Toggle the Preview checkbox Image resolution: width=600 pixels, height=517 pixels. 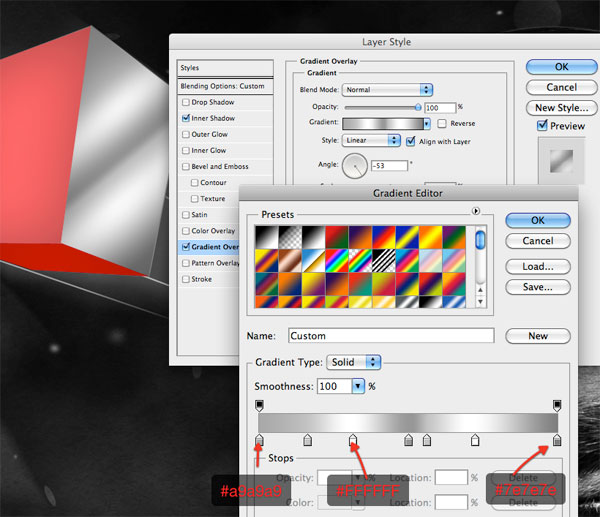click(542, 125)
